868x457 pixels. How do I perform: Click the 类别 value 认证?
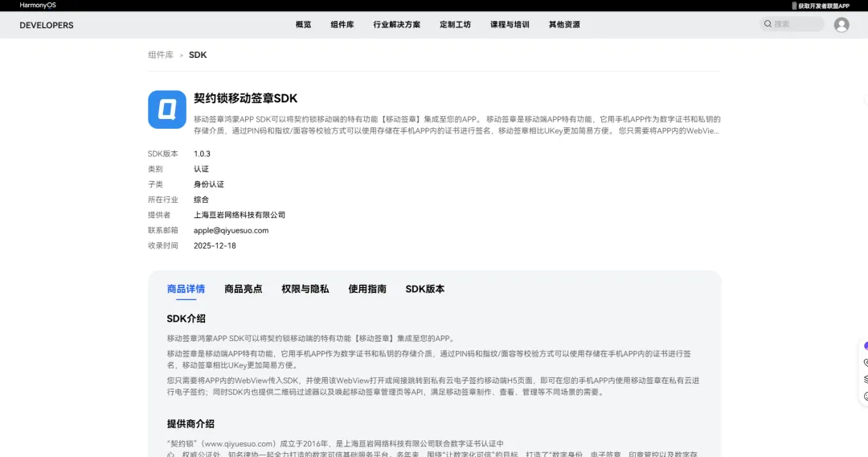[x=201, y=169]
